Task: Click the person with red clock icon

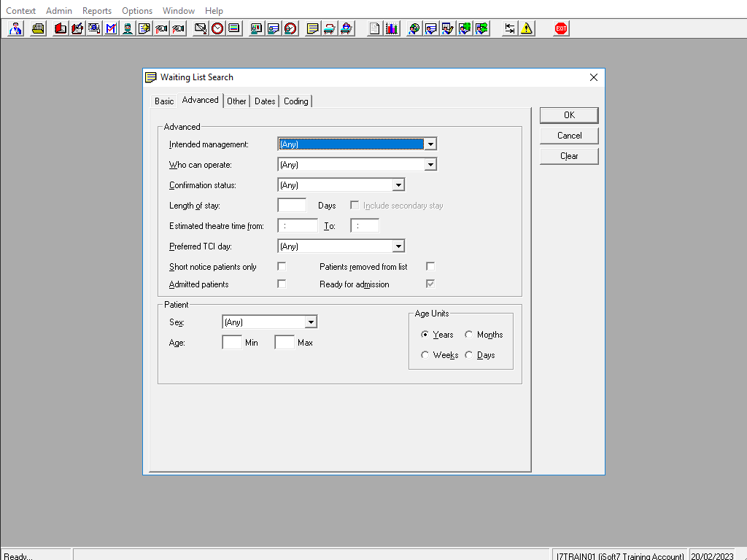Action: pos(290,28)
